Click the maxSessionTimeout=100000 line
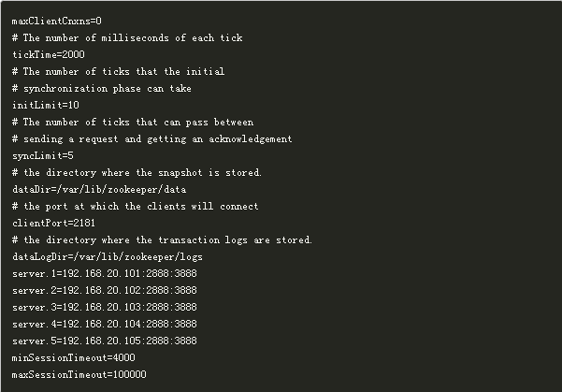562x392 pixels. click(x=79, y=374)
